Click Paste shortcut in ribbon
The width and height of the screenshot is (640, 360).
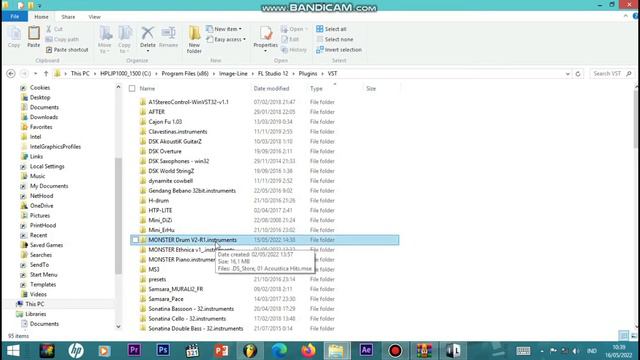[67, 49]
